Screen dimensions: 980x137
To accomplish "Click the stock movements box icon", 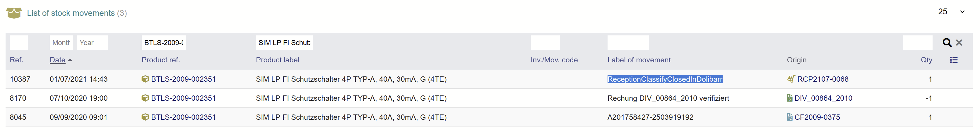I will click(14, 13).
